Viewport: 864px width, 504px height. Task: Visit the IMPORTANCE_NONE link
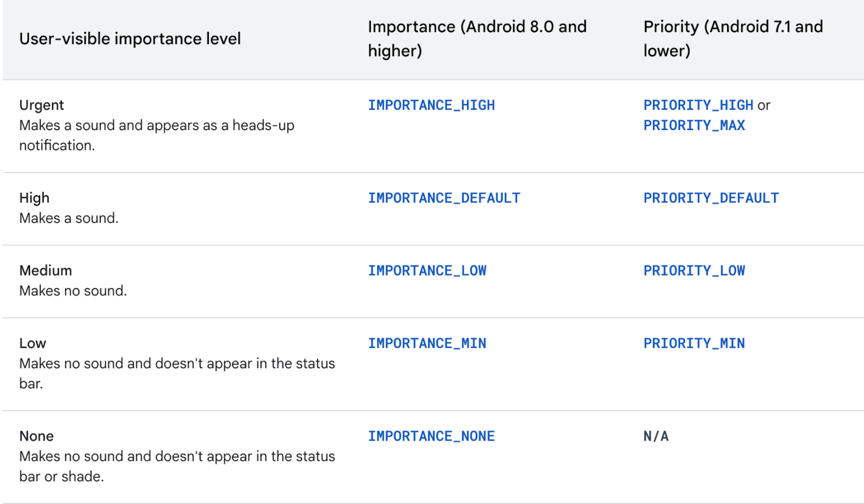coord(431,436)
